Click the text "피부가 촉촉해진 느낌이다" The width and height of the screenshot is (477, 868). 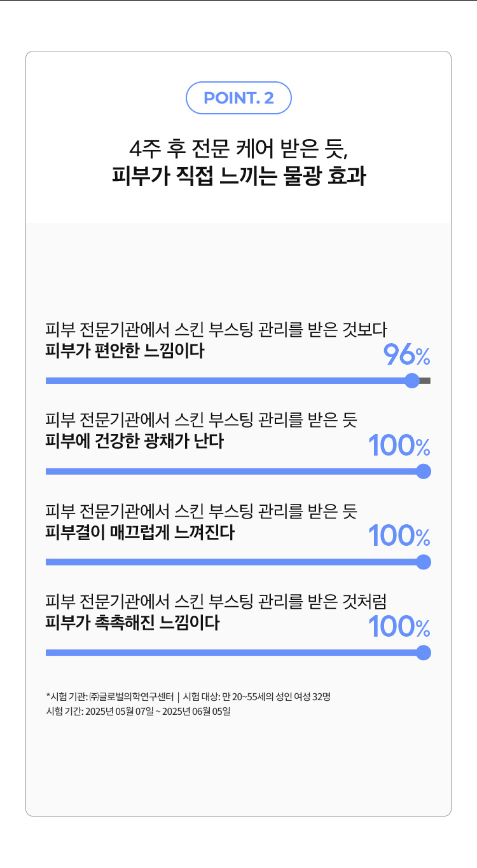tap(132, 623)
